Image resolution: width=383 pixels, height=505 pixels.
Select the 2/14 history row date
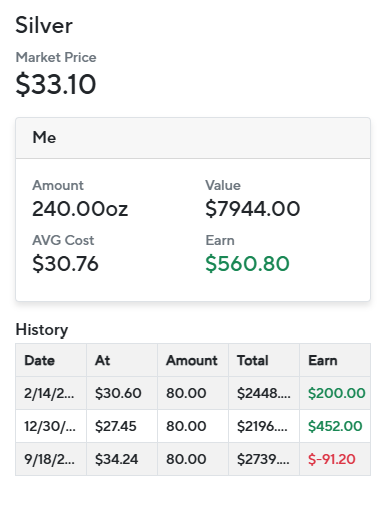(49, 393)
